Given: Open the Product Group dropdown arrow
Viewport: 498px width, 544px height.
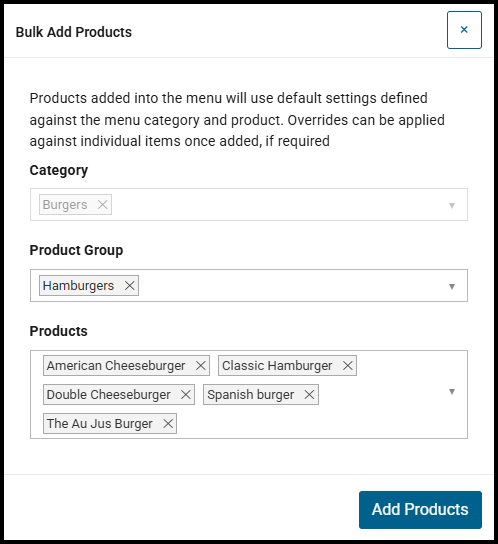Looking at the screenshot, I should [x=452, y=287].
